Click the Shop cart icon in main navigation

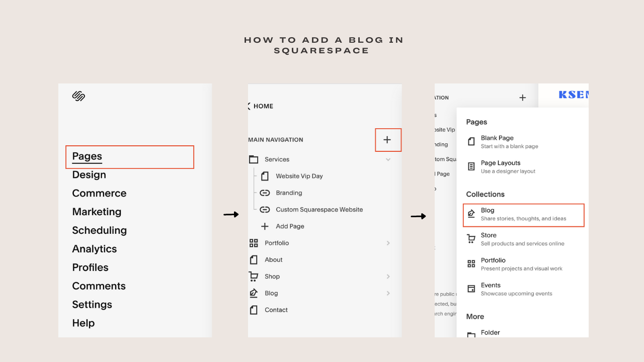[x=254, y=276]
